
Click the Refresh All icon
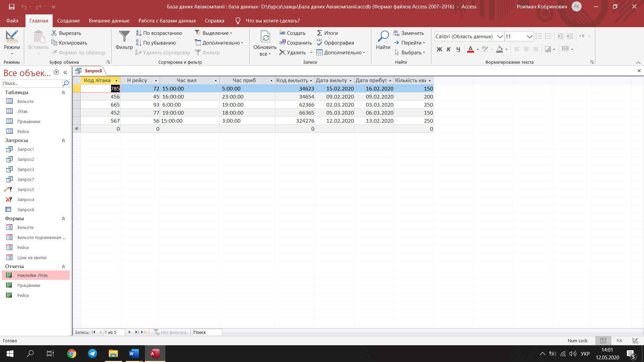[x=265, y=37]
